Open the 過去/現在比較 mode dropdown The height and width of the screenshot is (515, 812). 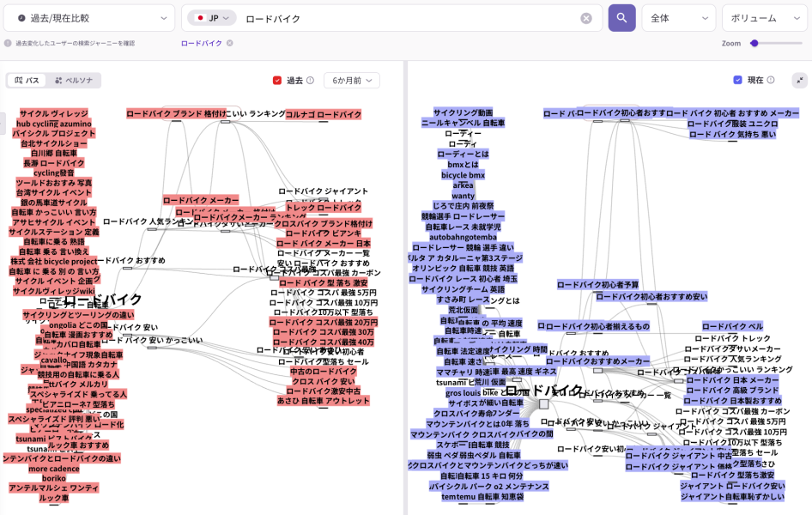(92, 18)
